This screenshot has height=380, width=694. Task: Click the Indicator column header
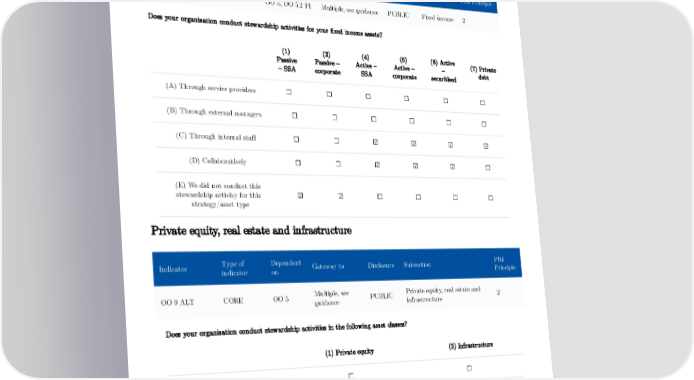(173, 269)
